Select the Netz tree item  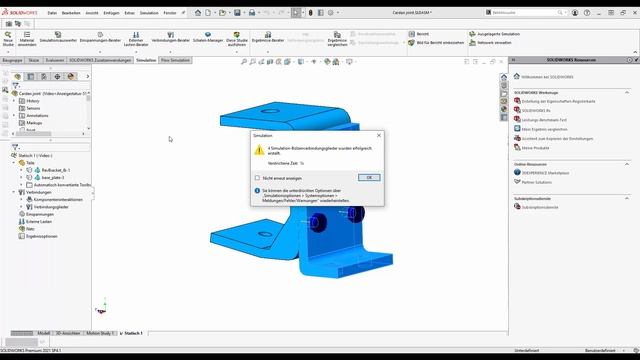coord(30,229)
